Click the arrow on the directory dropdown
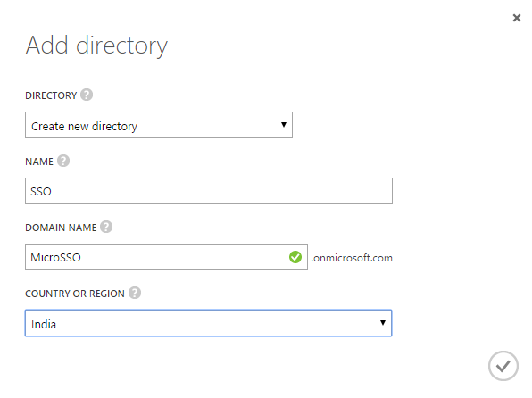 pyautogui.click(x=284, y=125)
